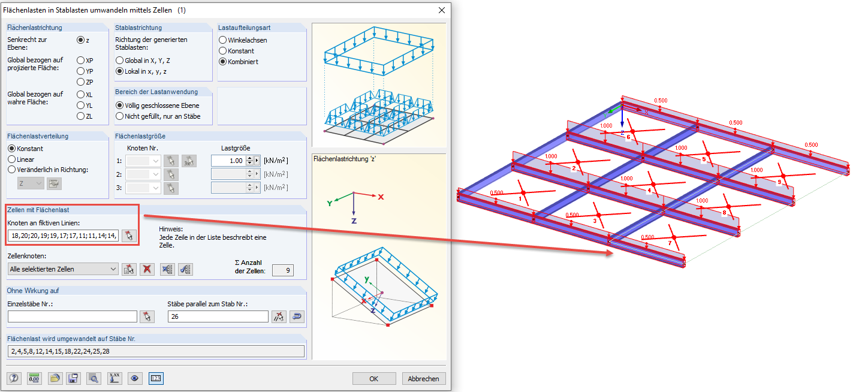The width and height of the screenshot is (868, 392).
Task: Click the Einzelstäbe Nr. input field
Action: pyautogui.click(x=72, y=316)
